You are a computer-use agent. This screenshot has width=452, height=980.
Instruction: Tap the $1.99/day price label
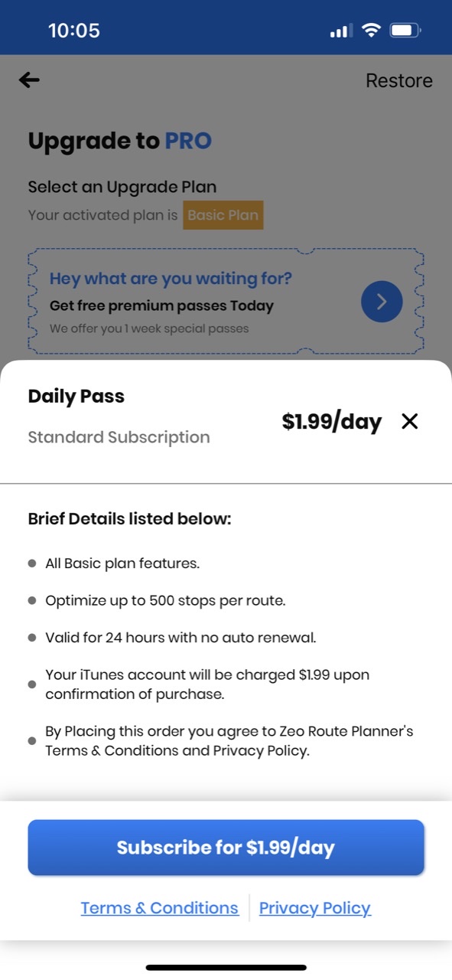coord(331,422)
